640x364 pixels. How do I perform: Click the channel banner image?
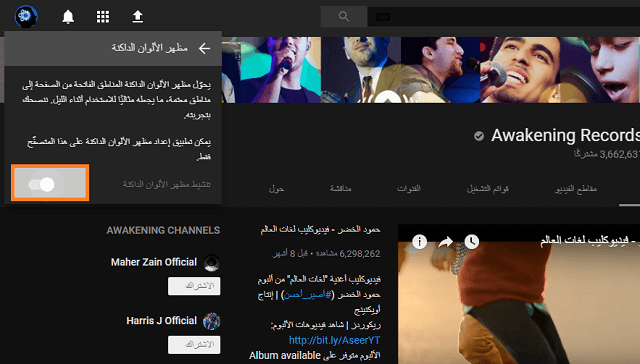tap(431, 70)
